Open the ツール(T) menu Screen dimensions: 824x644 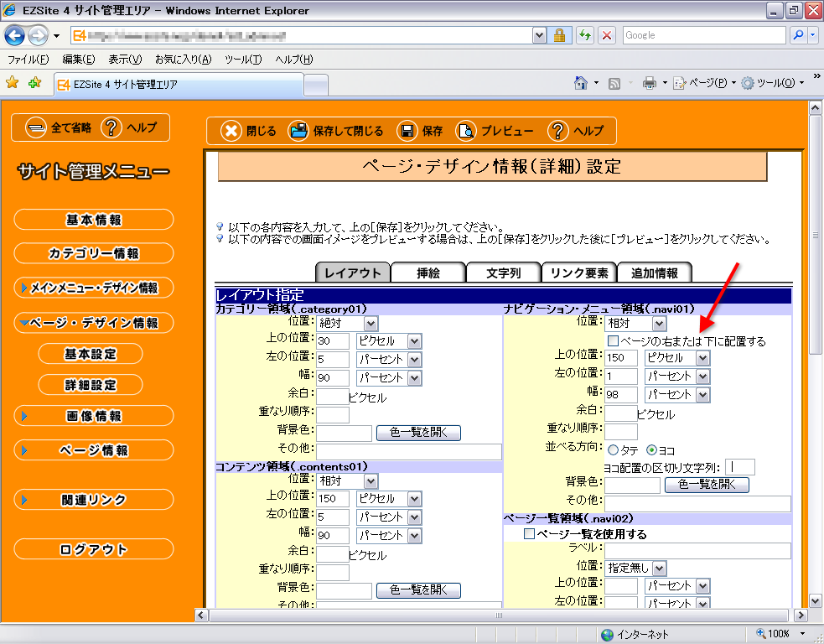point(243,60)
